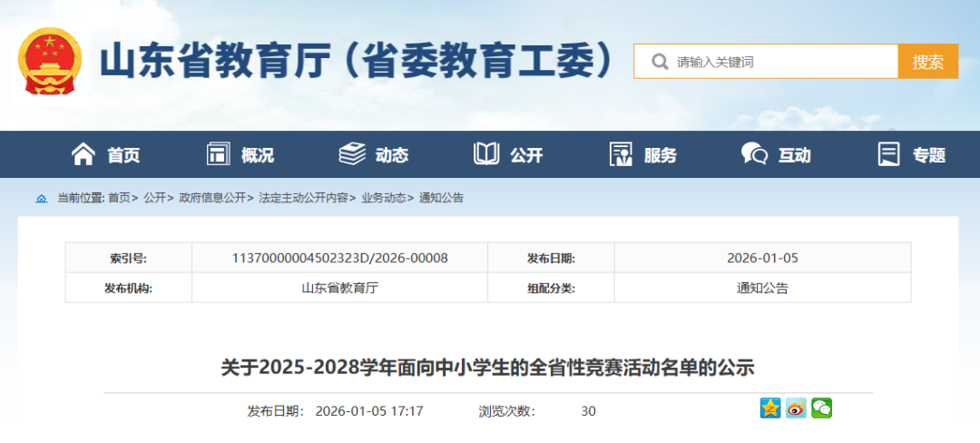Open the 法定主动公开内容 breadcrumb link

(x=303, y=198)
